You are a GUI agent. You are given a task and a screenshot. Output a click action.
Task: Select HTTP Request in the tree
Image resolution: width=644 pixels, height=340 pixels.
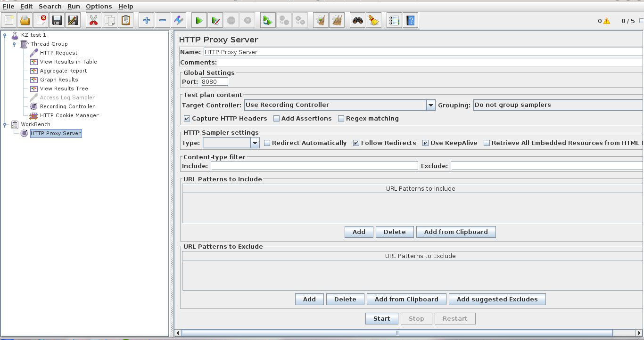coord(58,53)
